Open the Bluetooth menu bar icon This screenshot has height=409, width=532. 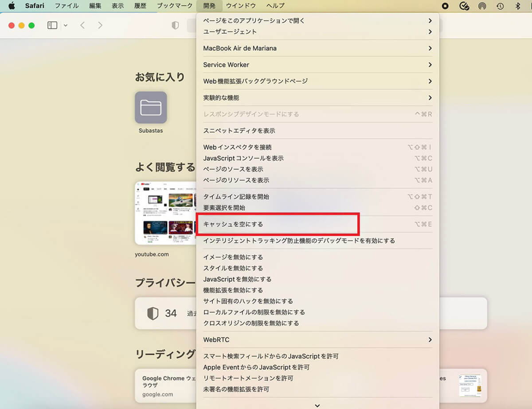(518, 6)
